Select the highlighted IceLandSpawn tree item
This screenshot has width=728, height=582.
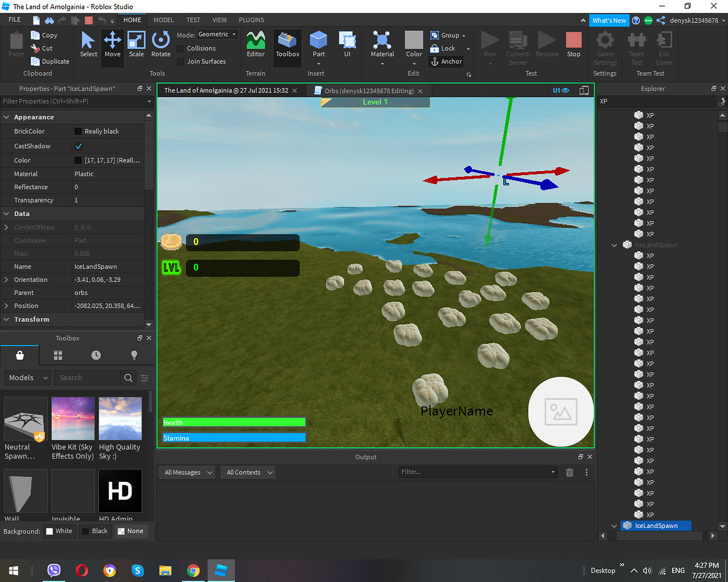point(656,526)
